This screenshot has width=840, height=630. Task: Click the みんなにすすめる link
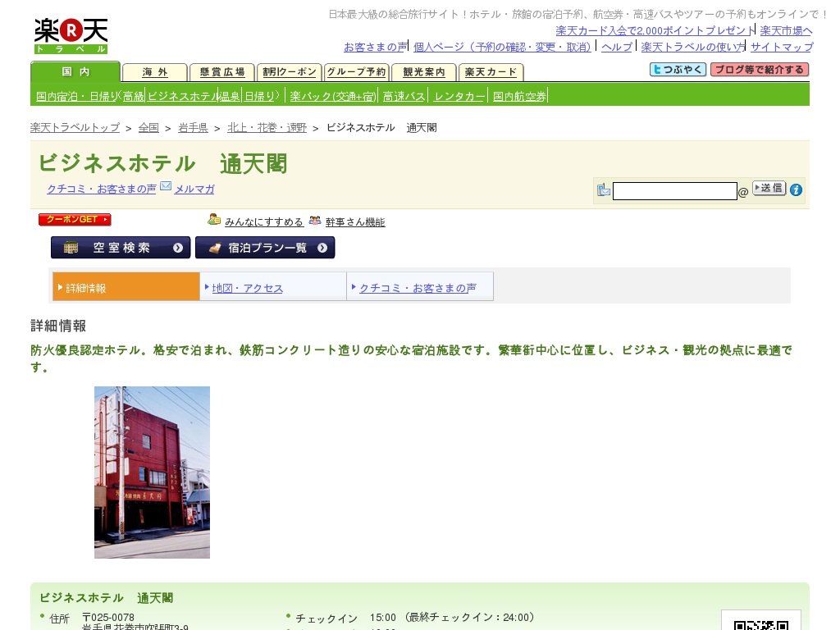pos(264,221)
